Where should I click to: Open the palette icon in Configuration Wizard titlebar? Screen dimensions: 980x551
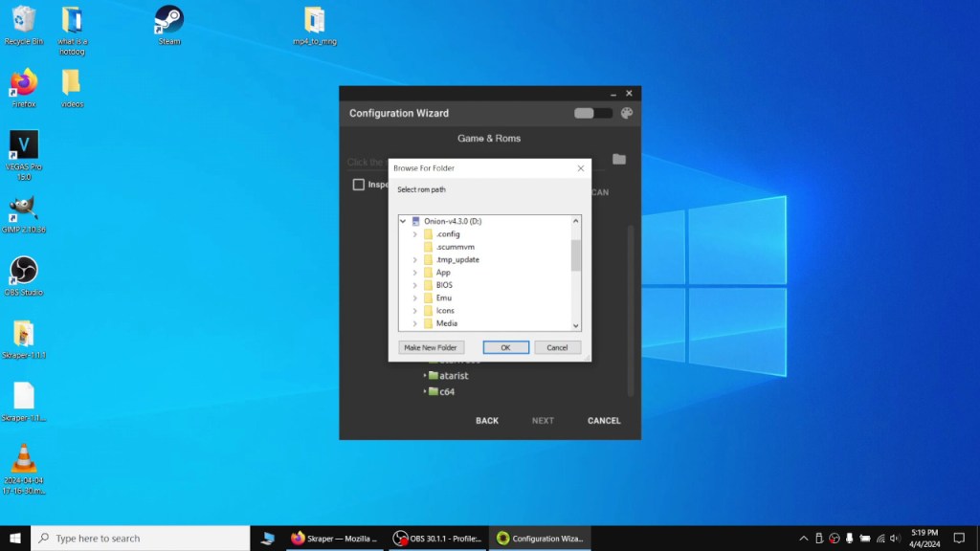click(x=626, y=112)
